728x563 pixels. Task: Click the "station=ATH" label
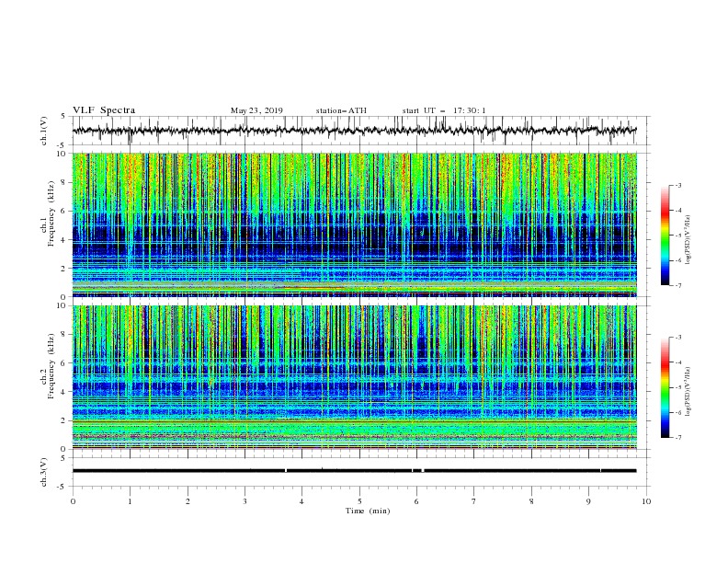point(341,110)
